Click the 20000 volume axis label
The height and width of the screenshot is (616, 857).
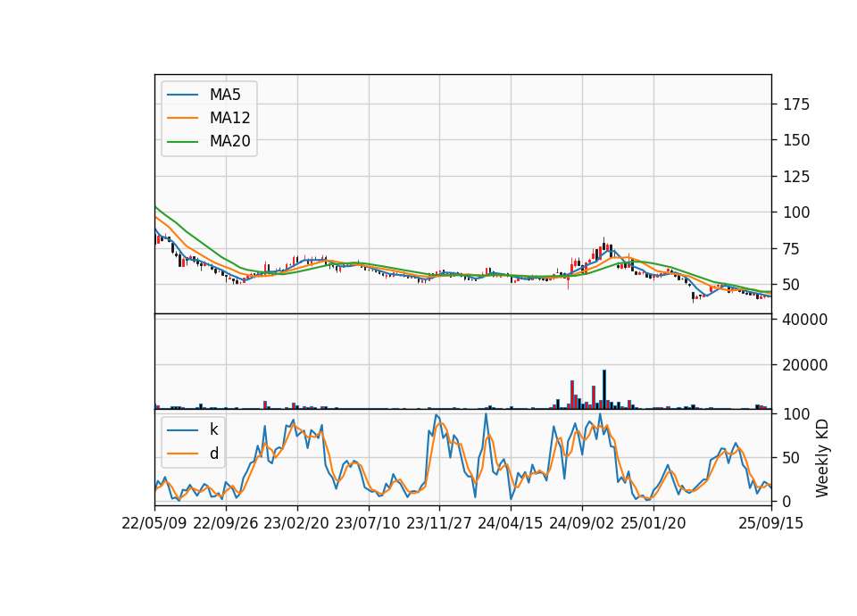click(805, 365)
